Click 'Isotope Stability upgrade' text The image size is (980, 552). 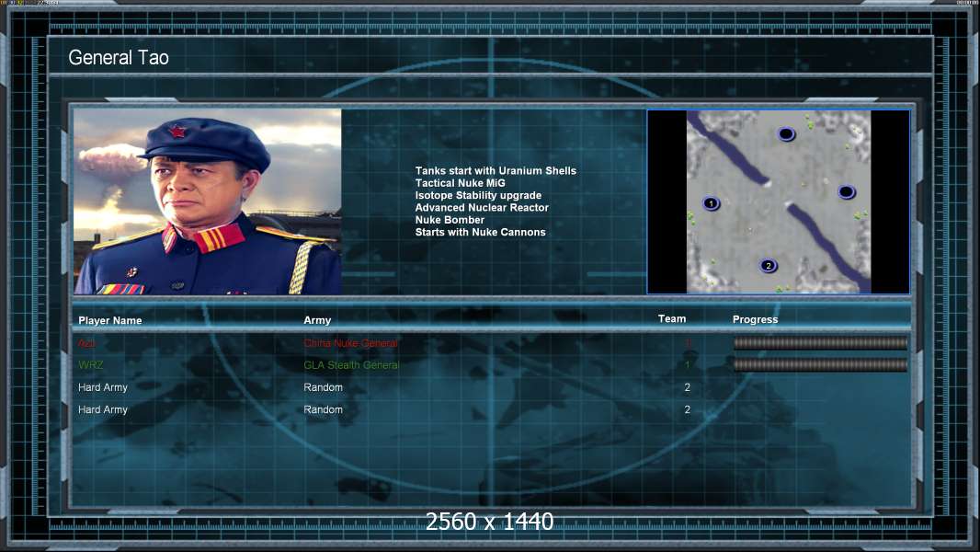pos(478,195)
